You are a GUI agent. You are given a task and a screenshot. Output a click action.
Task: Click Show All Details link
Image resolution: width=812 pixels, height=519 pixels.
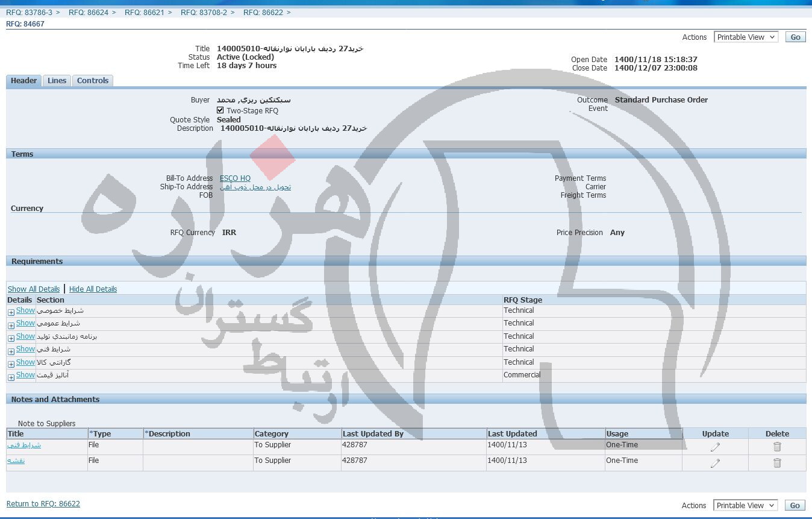(x=34, y=289)
